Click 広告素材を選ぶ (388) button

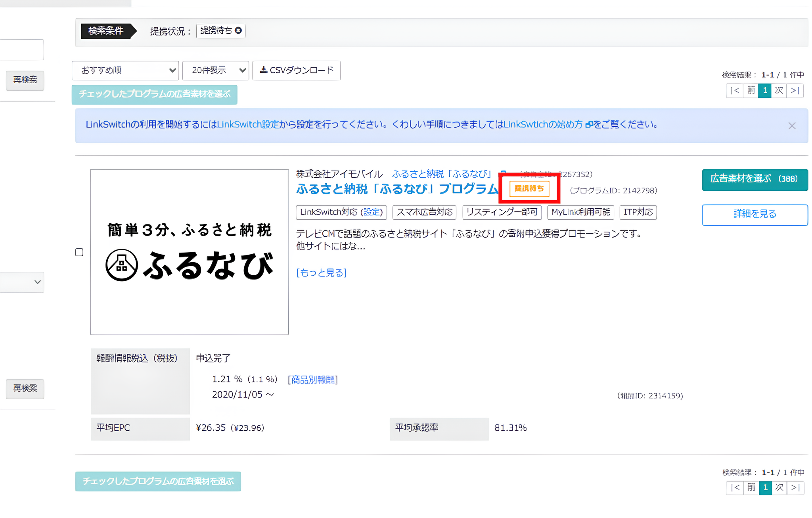tap(755, 179)
